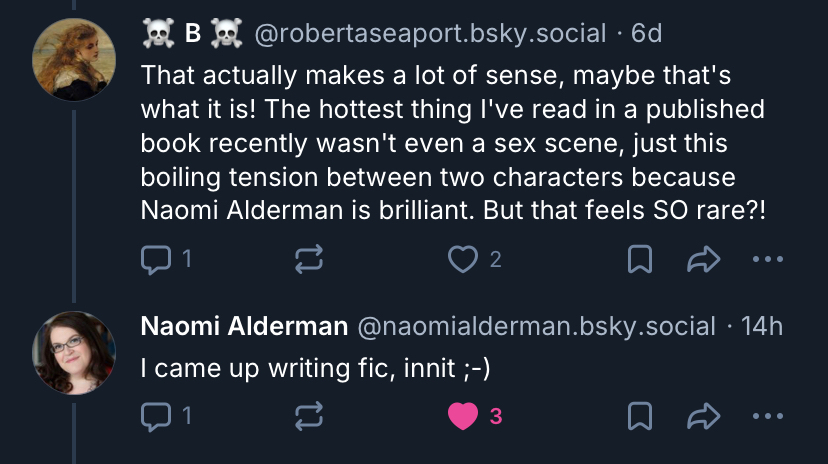Open more options on robertaseaport post
Screen dimensions: 828x464
[x=767, y=260]
